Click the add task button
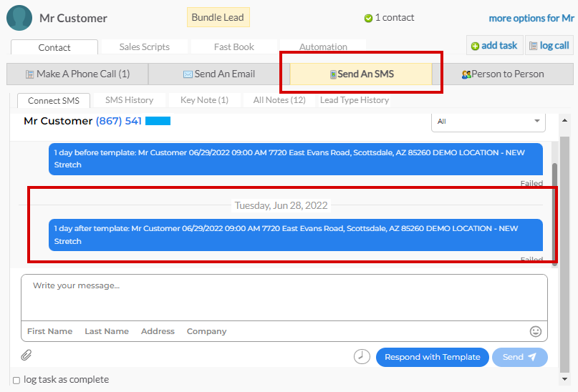Viewport: 578px width, 392px height. (x=494, y=45)
